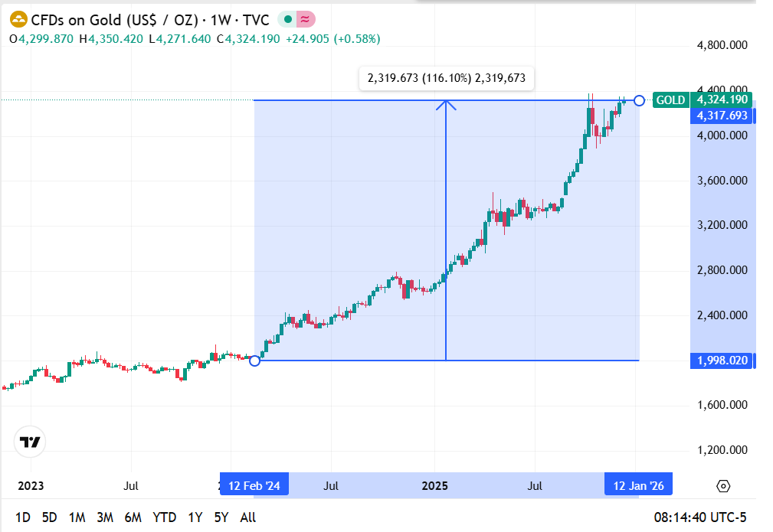Click the 12 Jan '26 date marker
This screenshot has height=532, width=773.
coord(638,485)
